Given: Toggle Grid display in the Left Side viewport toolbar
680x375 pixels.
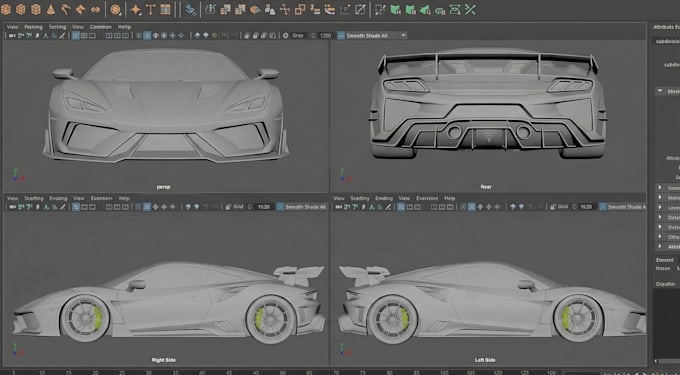Looking at the screenshot, I should [x=559, y=207].
